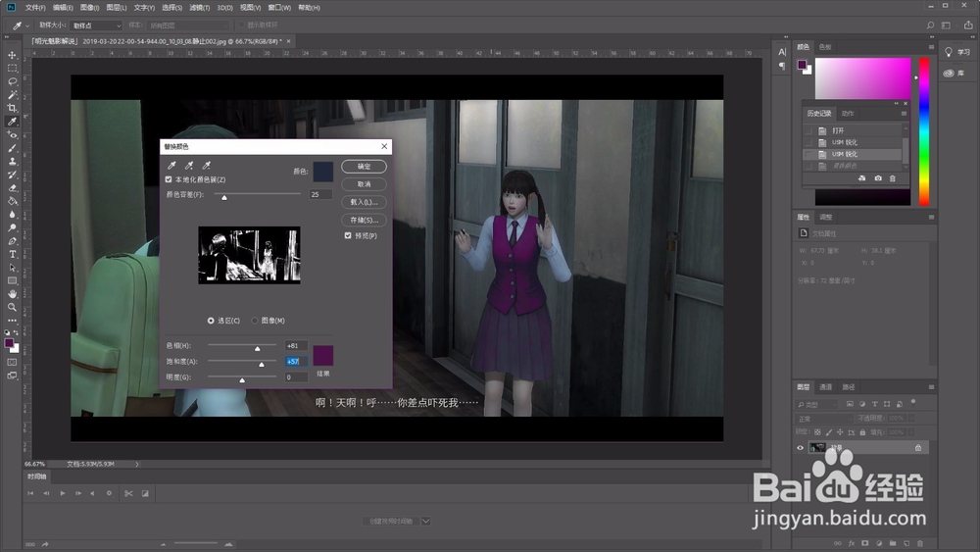The image size is (980, 552).
Task: Close the Replace Color dialog
Action: click(384, 146)
